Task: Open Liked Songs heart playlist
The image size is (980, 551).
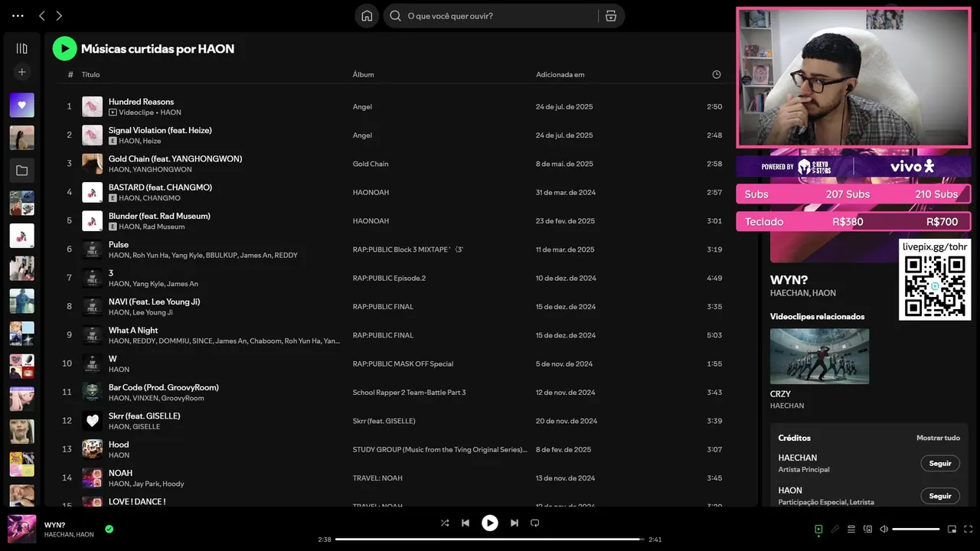Action: [21, 105]
